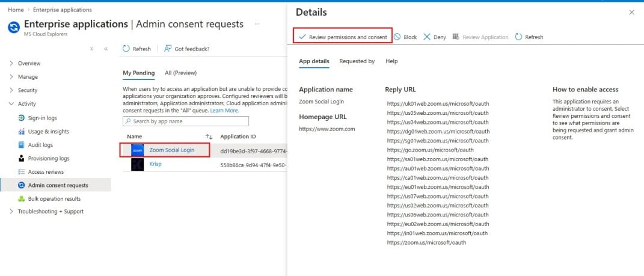Open Sign-in logs page

pos(42,118)
